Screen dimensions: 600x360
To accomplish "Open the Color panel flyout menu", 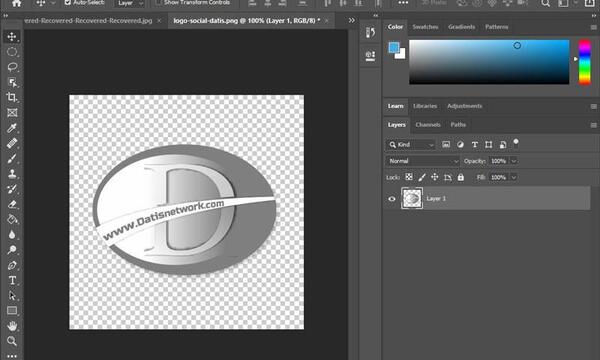I will coord(593,27).
